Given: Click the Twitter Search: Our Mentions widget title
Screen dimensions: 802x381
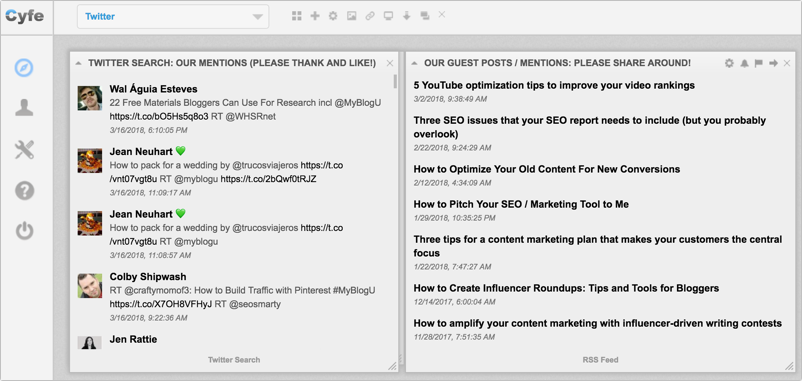Looking at the screenshot, I should (232, 63).
